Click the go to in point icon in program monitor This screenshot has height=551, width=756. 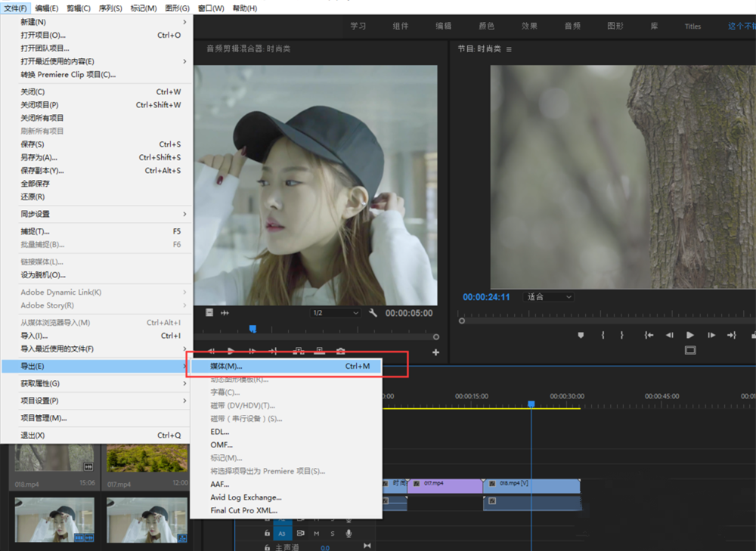coord(649,335)
